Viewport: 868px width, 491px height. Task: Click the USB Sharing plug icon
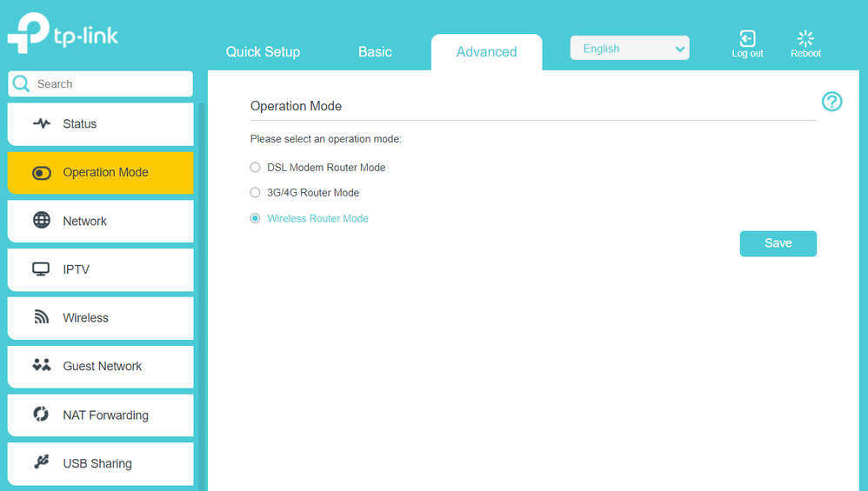pyautogui.click(x=42, y=463)
